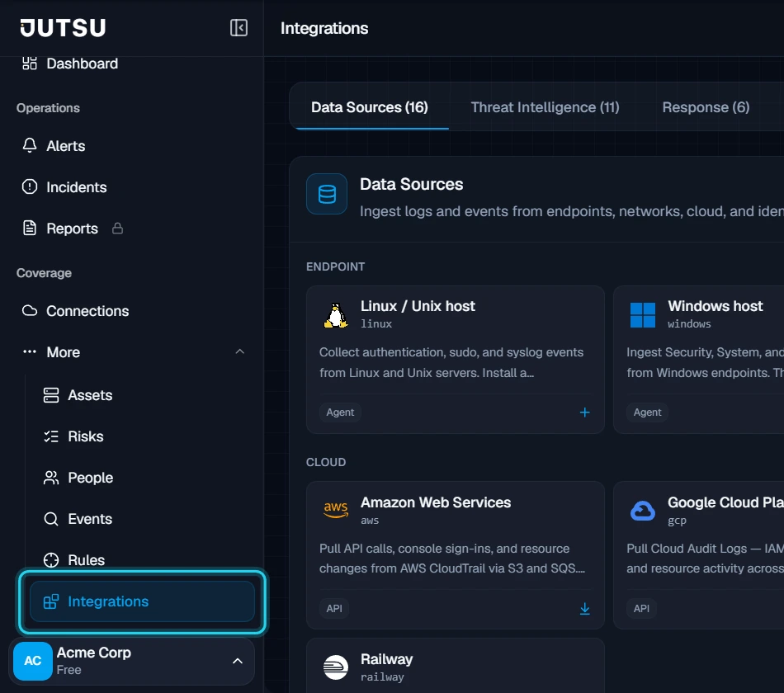The width and height of the screenshot is (784, 693).
Task: Click the 'linux' identifier text
Action: coord(376,324)
